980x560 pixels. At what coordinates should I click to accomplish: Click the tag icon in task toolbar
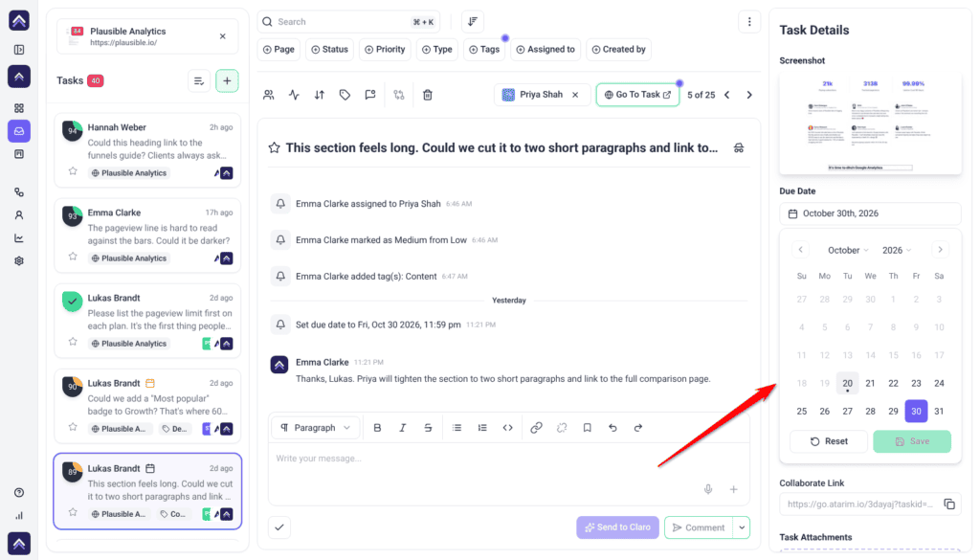(345, 95)
